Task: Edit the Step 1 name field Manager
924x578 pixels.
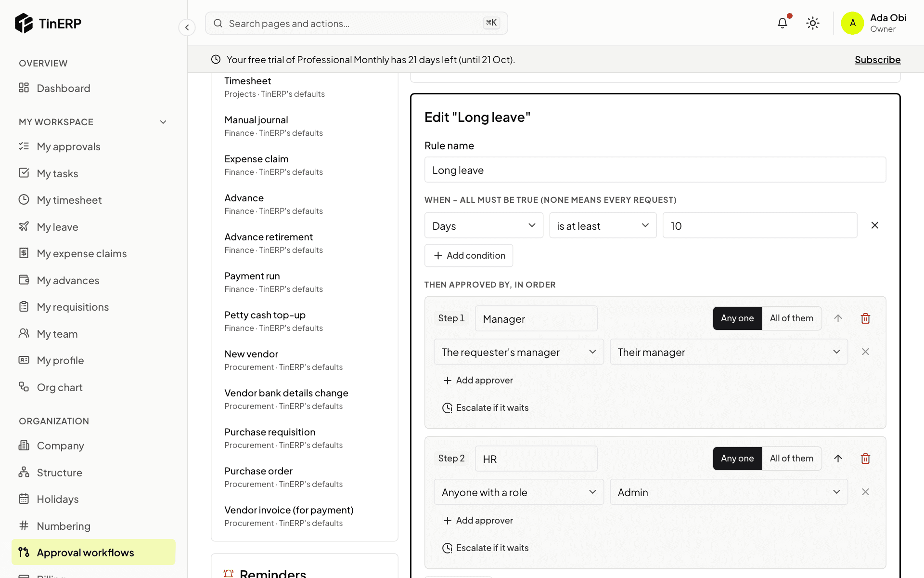Action: click(536, 318)
